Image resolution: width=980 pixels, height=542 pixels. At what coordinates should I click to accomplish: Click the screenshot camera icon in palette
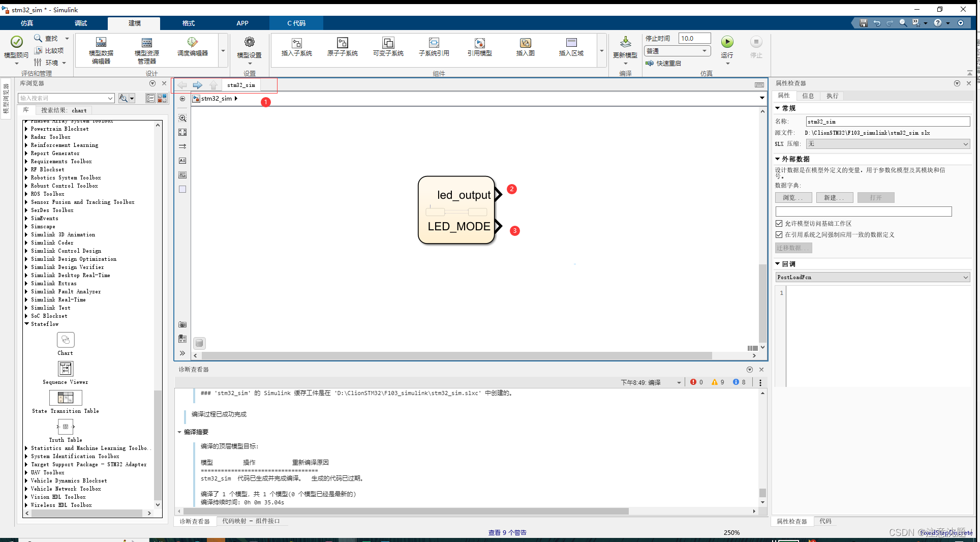pyautogui.click(x=182, y=324)
